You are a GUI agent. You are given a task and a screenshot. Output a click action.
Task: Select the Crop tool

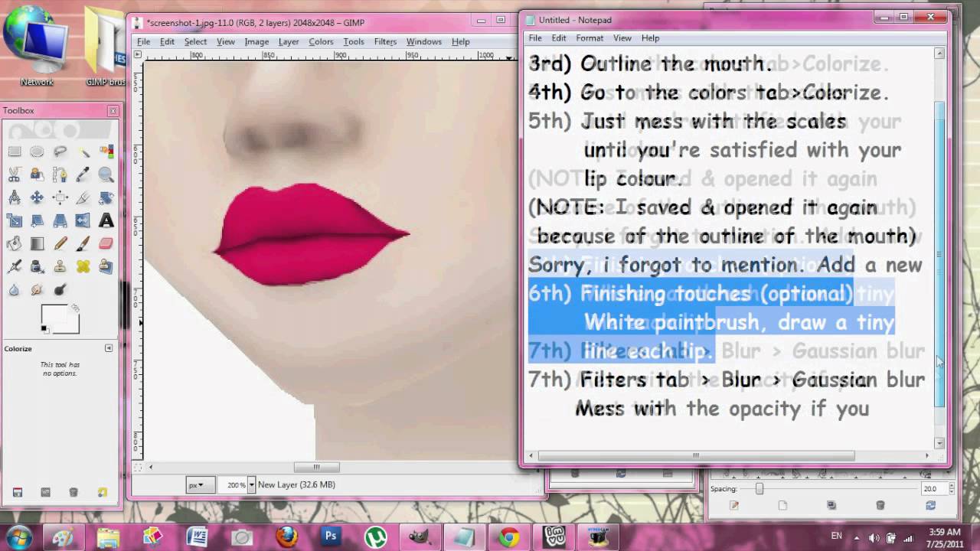83,197
